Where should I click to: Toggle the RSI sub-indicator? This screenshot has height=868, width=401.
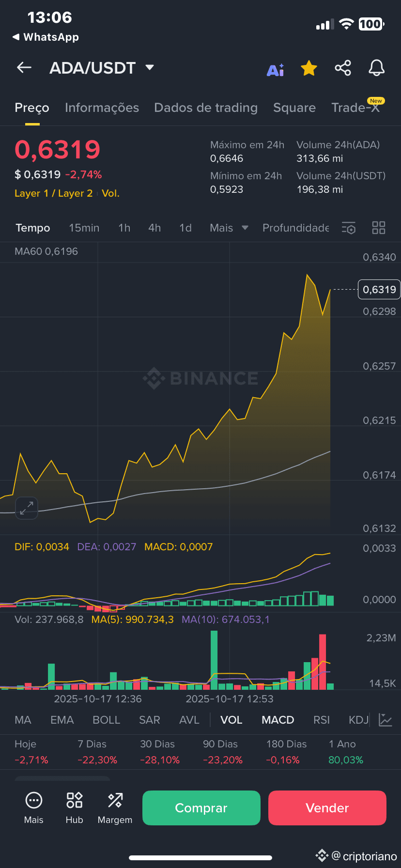pos(322,720)
